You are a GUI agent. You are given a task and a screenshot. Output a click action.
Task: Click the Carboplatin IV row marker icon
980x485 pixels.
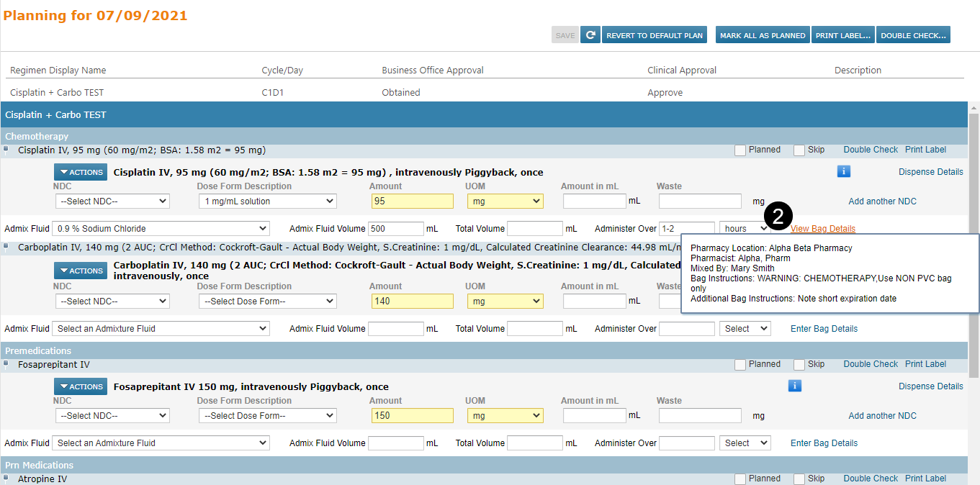6,247
